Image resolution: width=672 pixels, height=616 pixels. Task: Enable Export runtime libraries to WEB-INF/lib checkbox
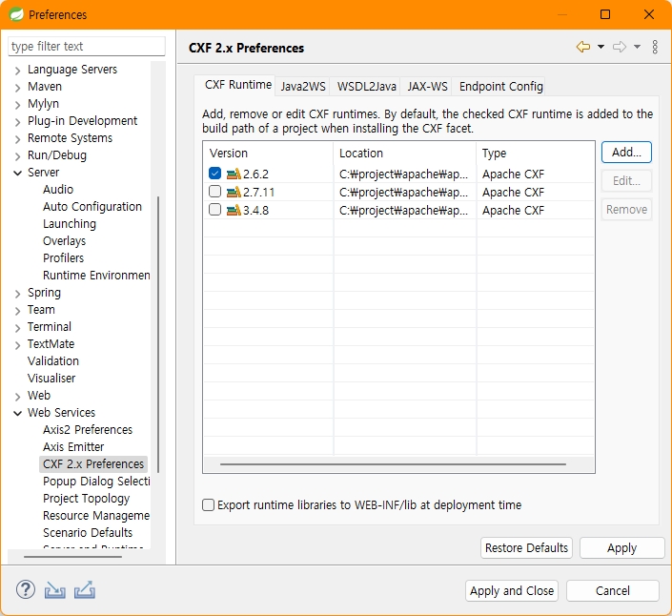[209, 505]
